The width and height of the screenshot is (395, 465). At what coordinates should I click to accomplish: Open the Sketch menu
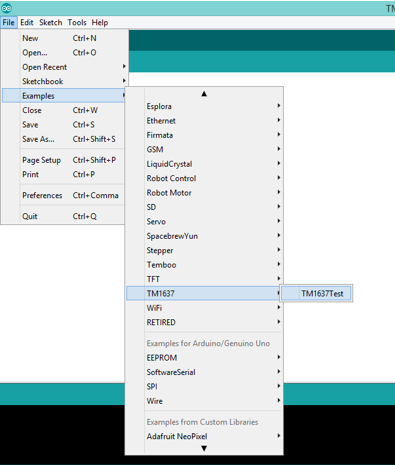click(x=51, y=23)
